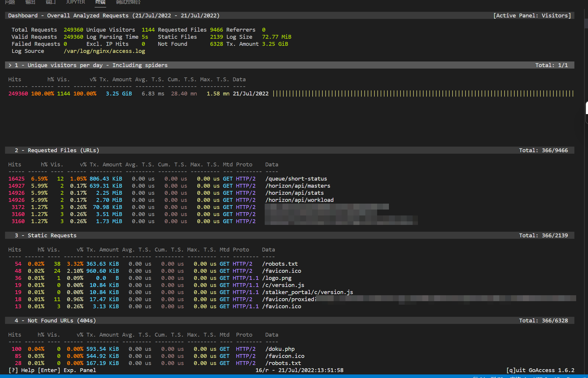Screen dimensions: 588x378
Task: Click the log source path /var/log/nginx/access.log
Action: 104,51
